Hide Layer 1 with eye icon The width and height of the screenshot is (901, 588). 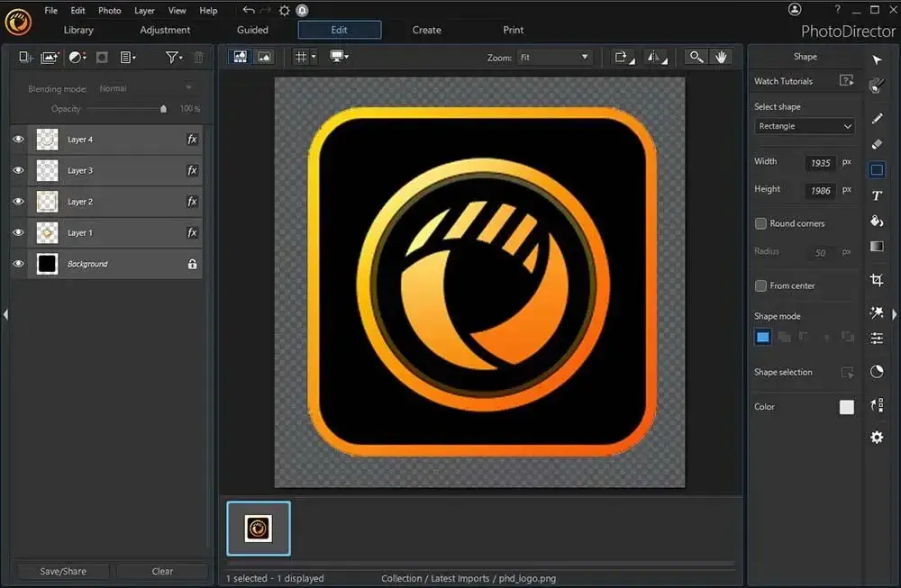[x=18, y=232]
